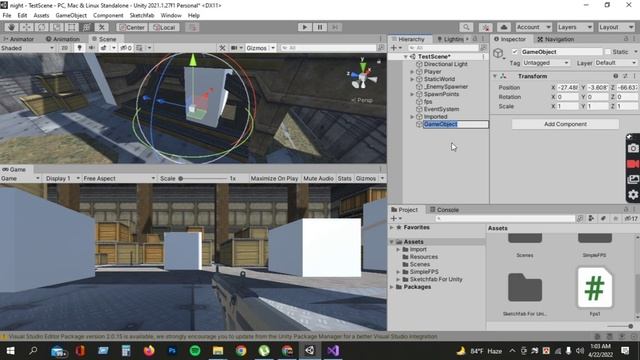Switch to the Navigation tab
This screenshot has height=360, width=640.
coord(556,39)
